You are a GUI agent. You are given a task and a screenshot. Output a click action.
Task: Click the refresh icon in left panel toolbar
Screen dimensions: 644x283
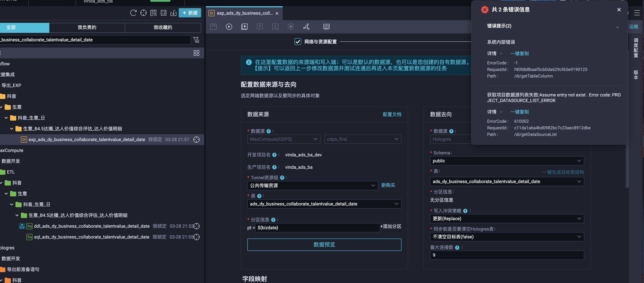[133, 13]
